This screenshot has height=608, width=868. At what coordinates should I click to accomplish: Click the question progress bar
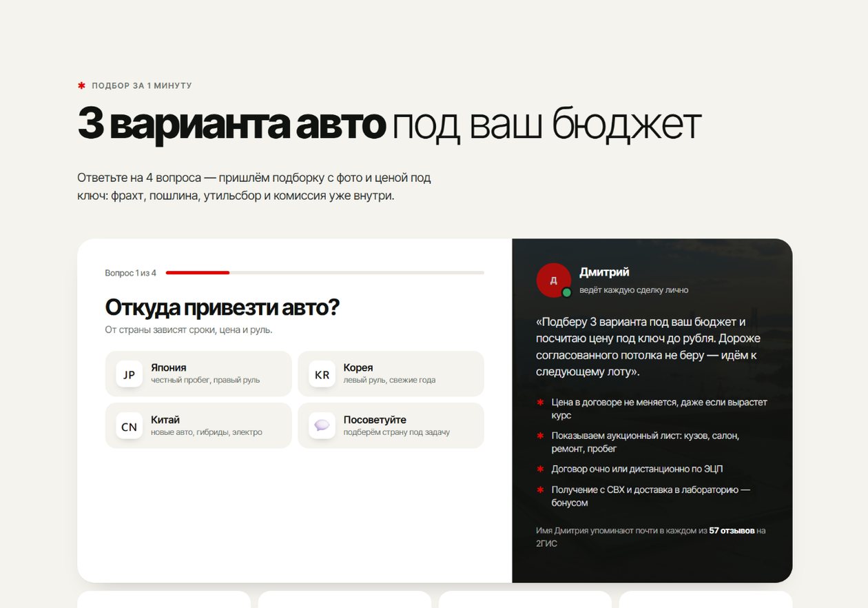tap(324, 273)
